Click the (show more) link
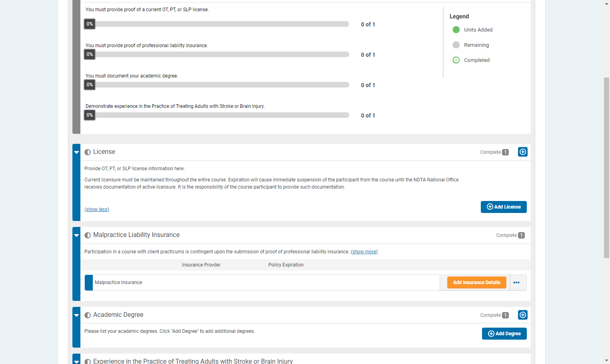Image resolution: width=610 pixels, height=364 pixels. pyautogui.click(x=364, y=252)
